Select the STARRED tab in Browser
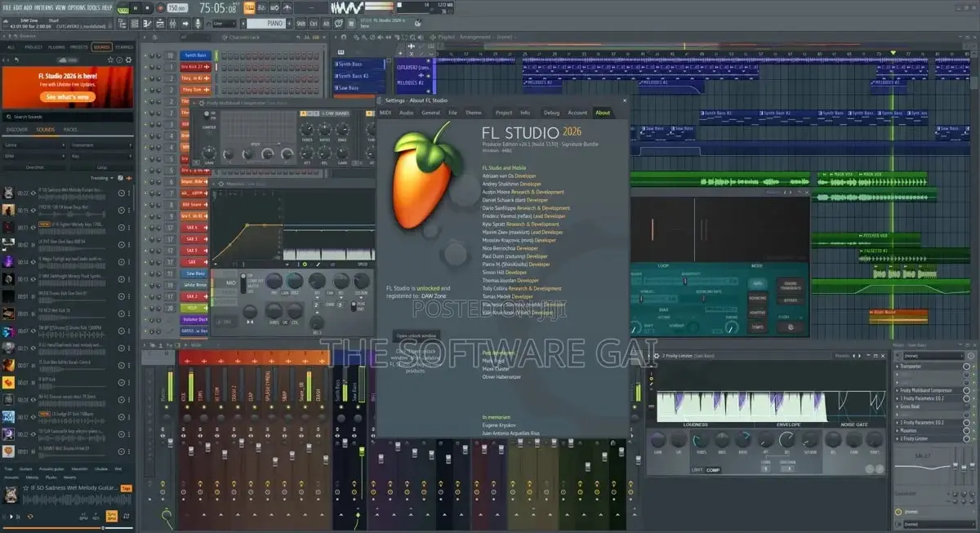980x533 pixels. click(123, 47)
